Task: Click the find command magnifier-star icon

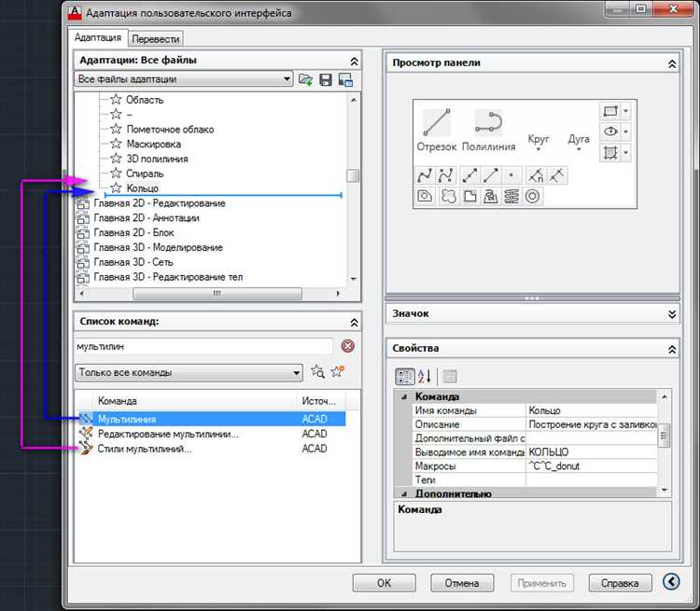Action: click(x=318, y=371)
